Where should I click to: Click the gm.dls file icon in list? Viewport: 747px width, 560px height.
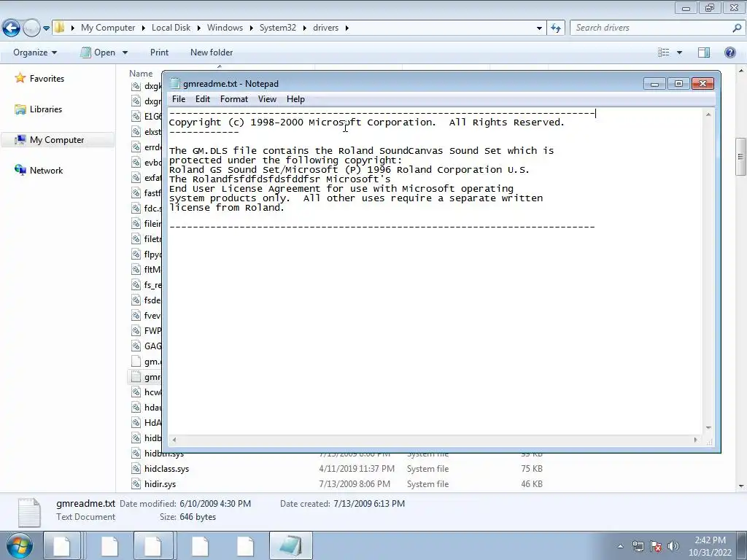click(x=136, y=362)
